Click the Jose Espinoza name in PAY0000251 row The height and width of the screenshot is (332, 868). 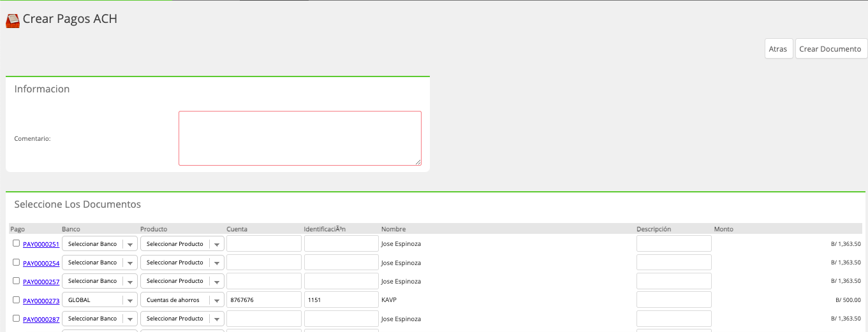[x=401, y=243]
